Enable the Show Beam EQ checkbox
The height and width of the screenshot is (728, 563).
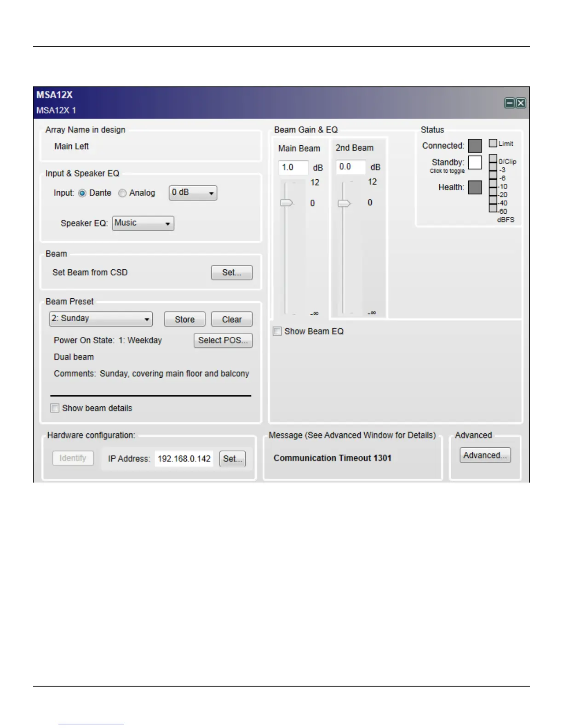(277, 331)
